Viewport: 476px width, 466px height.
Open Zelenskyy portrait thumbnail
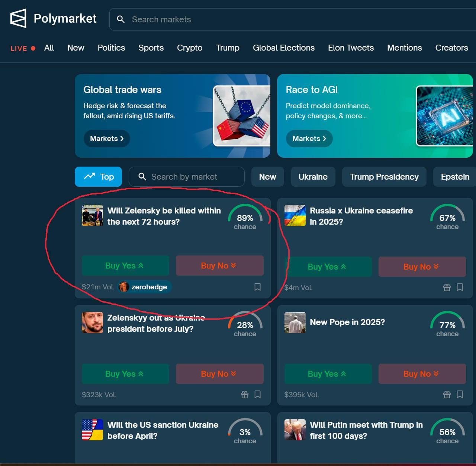92,322
